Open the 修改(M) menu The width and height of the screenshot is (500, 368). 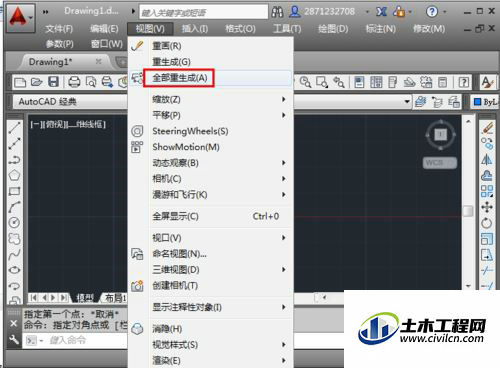[429, 29]
